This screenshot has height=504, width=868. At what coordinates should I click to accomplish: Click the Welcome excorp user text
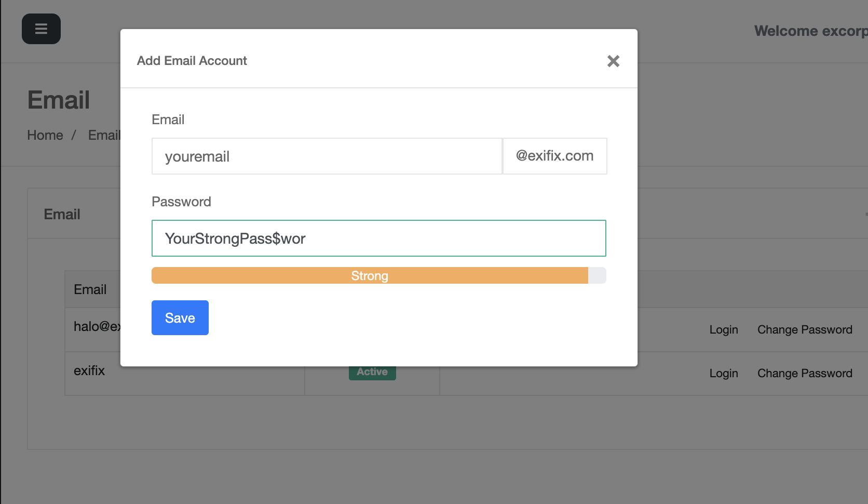(810, 31)
